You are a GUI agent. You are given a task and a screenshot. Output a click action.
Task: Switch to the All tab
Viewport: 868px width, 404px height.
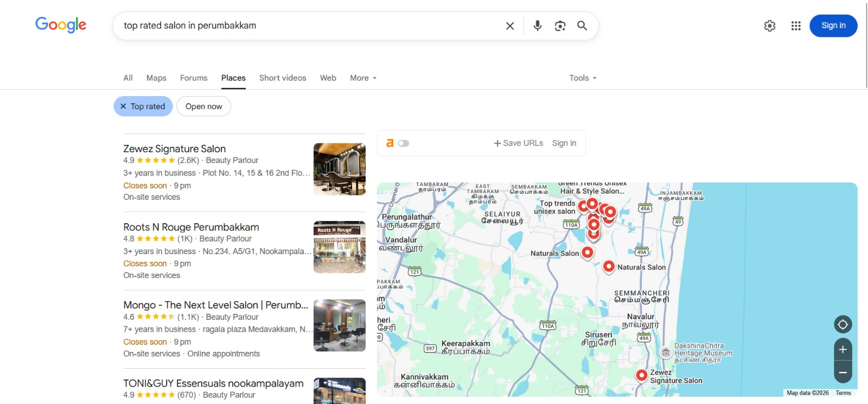128,78
